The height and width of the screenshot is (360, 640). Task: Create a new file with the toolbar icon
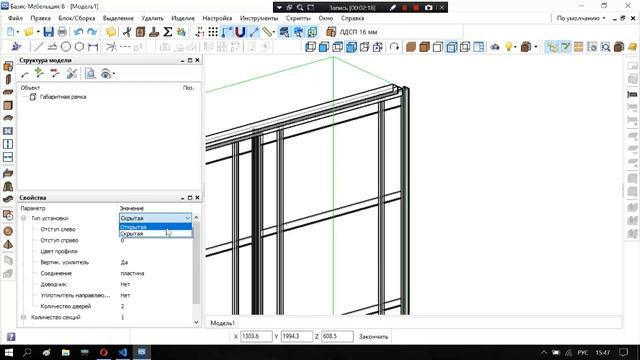[11, 32]
